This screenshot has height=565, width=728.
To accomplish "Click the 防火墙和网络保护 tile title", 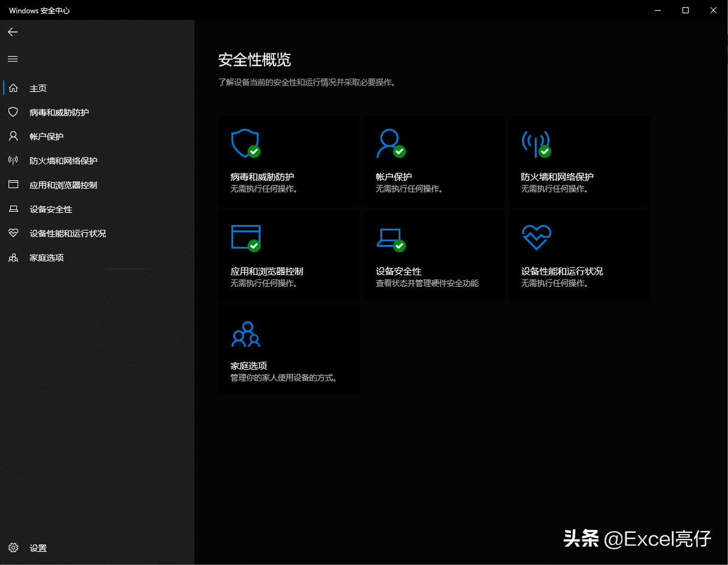I will click(557, 177).
